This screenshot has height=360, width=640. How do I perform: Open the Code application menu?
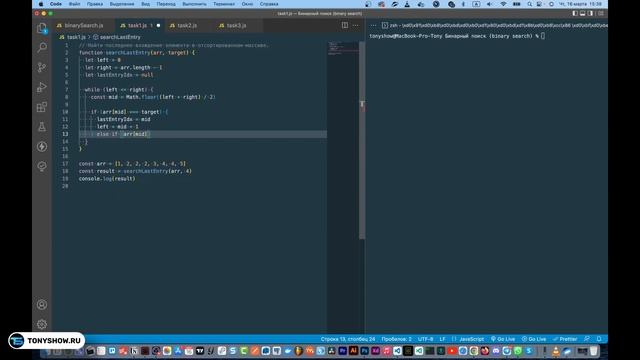coord(56,4)
